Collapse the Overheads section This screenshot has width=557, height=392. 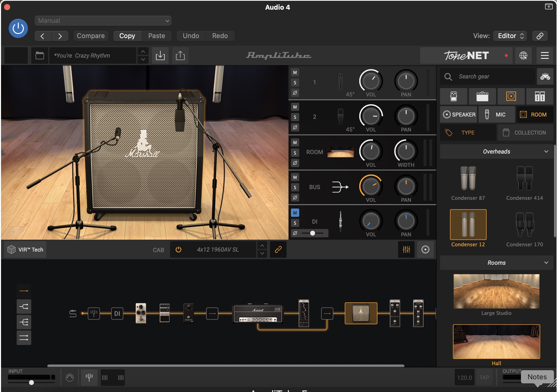[546, 152]
